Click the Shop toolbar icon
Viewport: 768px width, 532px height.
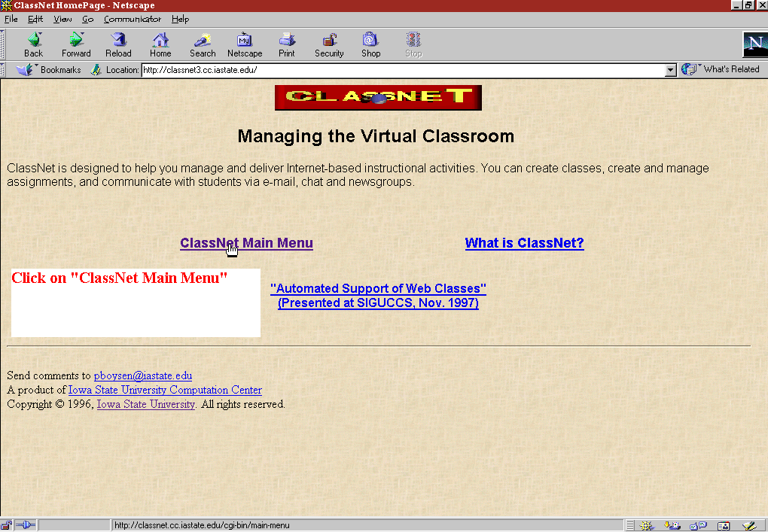pos(370,44)
